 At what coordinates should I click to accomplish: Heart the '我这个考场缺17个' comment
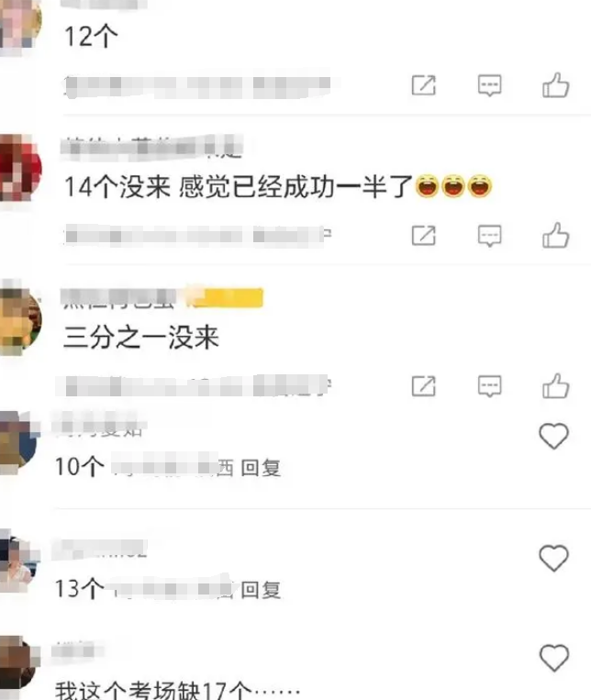(x=554, y=658)
